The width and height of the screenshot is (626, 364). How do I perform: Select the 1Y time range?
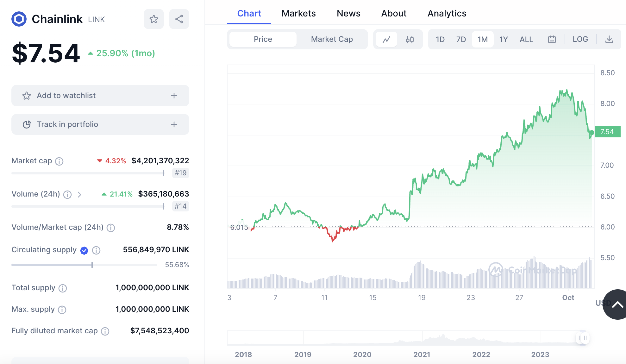tap(503, 40)
